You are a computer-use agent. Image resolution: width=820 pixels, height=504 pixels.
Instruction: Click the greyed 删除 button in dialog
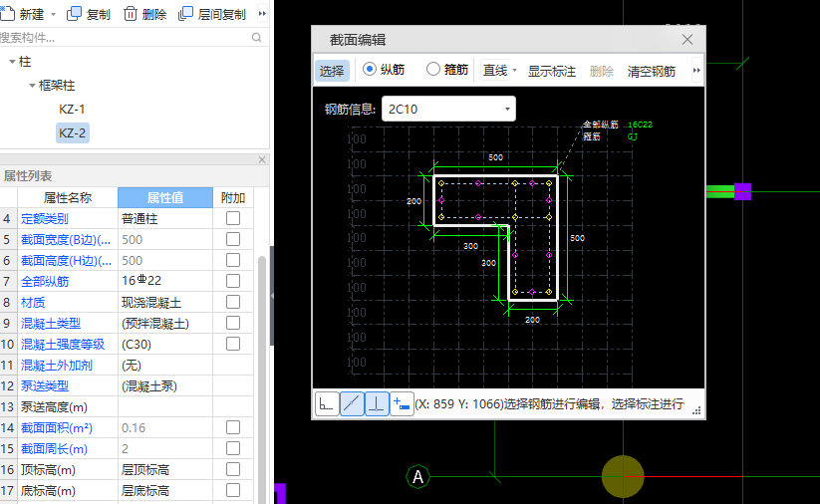(602, 71)
